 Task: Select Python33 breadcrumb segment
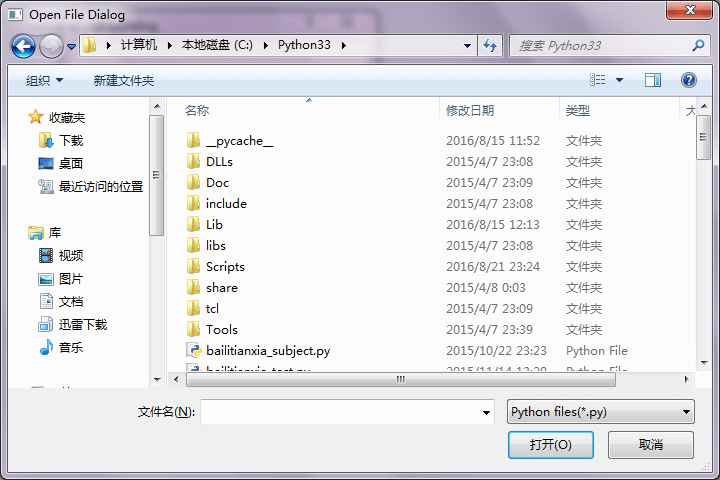point(304,45)
